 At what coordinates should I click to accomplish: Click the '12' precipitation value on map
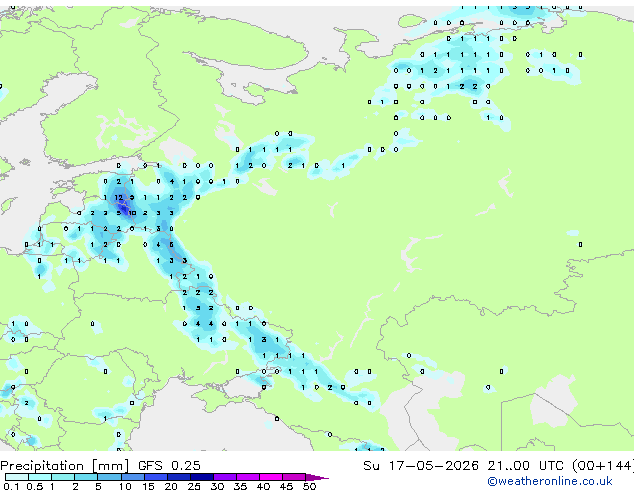(x=118, y=197)
